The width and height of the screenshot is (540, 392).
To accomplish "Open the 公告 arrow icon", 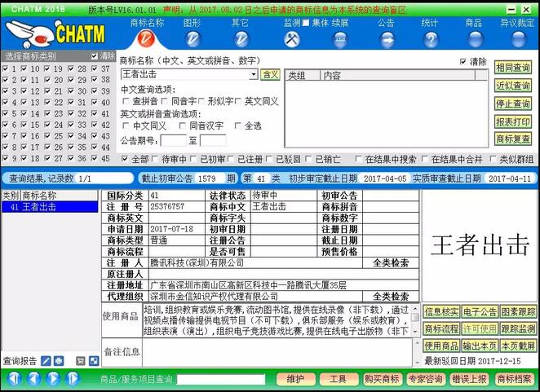I will point(387,40).
